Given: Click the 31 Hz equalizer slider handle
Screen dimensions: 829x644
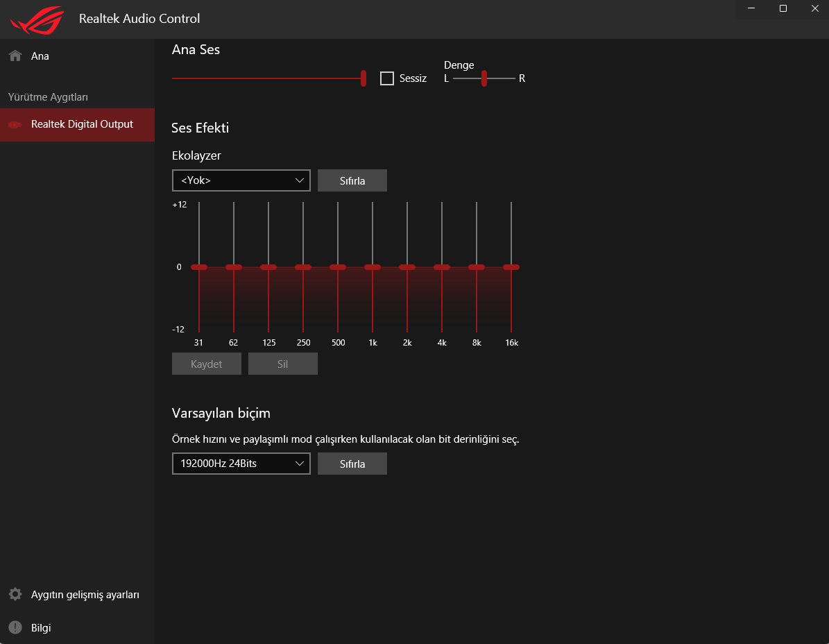Looking at the screenshot, I should click(x=199, y=267).
